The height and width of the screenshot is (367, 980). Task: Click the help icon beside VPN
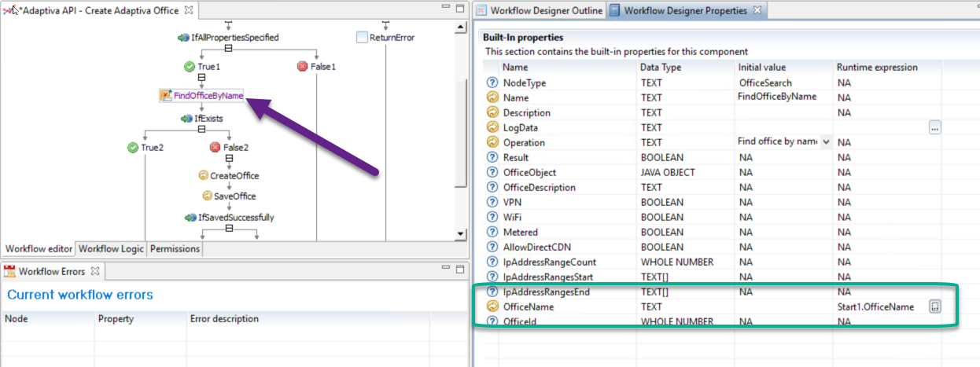(x=492, y=202)
